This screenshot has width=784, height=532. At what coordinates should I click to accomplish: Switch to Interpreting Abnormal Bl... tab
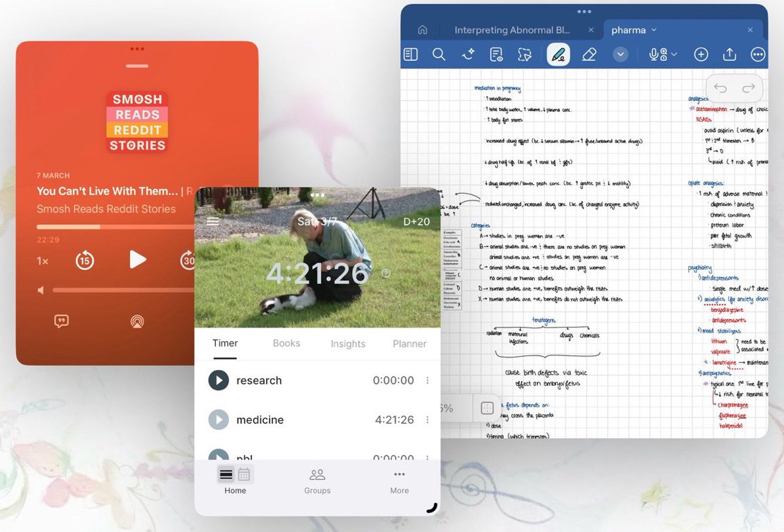(512, 30)
